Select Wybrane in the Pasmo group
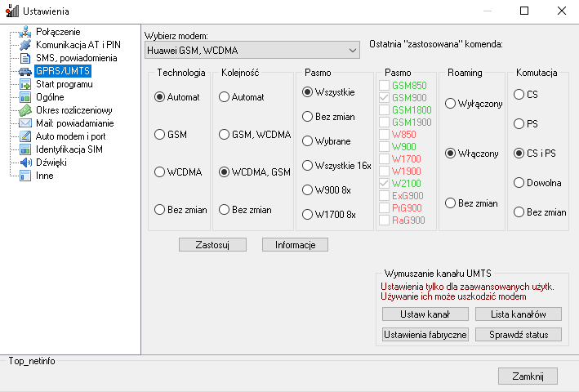The height and width of the screenshot is (392, 579). point(308,141)
